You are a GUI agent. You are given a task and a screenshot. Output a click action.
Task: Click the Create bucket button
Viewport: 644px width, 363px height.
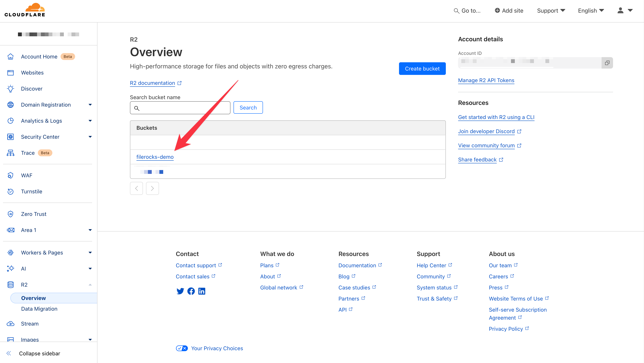tap(422, 69)
